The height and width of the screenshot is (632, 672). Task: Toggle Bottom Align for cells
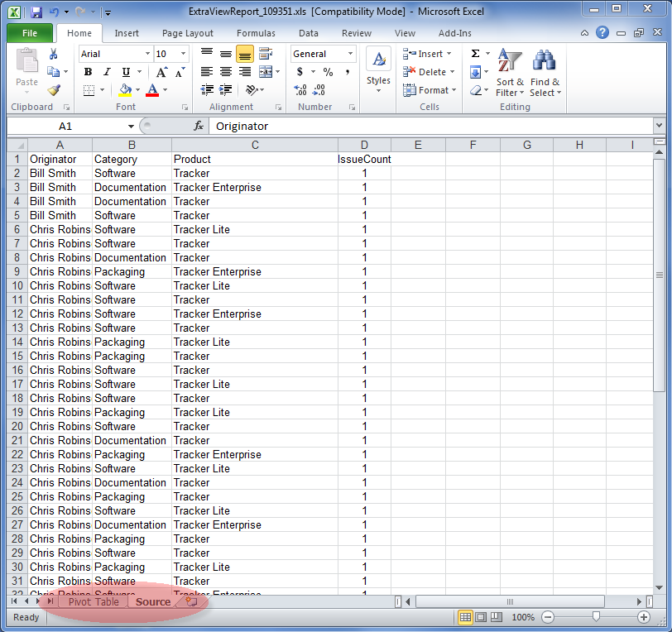[245, 54]
